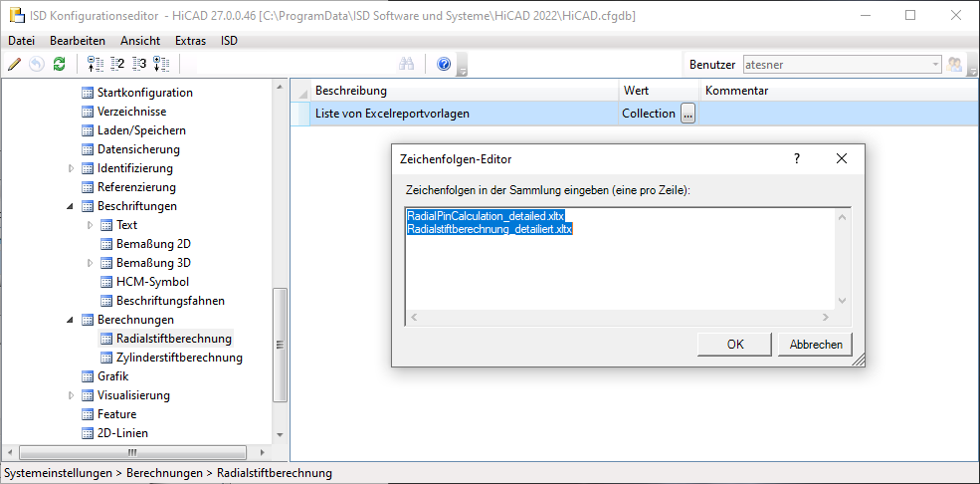
Task: Click Abbrechen in Zeichenfolgen-Editor dialog
Action: point(815,344)
